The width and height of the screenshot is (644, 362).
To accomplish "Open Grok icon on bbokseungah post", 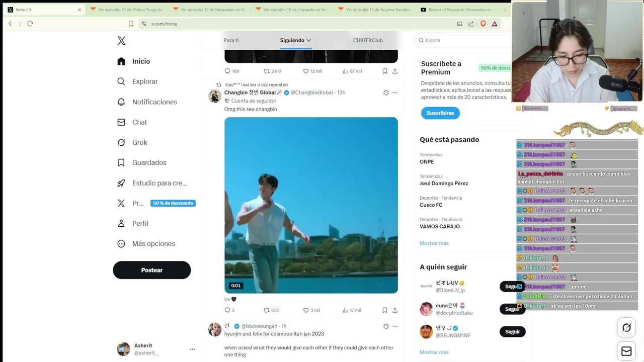I will [x=386, y=326].
